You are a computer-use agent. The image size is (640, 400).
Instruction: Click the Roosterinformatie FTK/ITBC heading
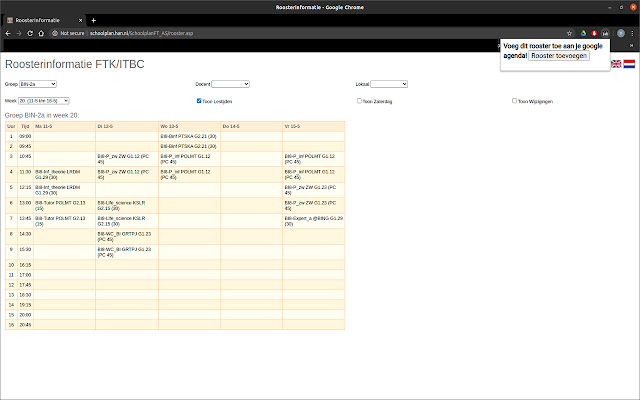coord(75,64)
